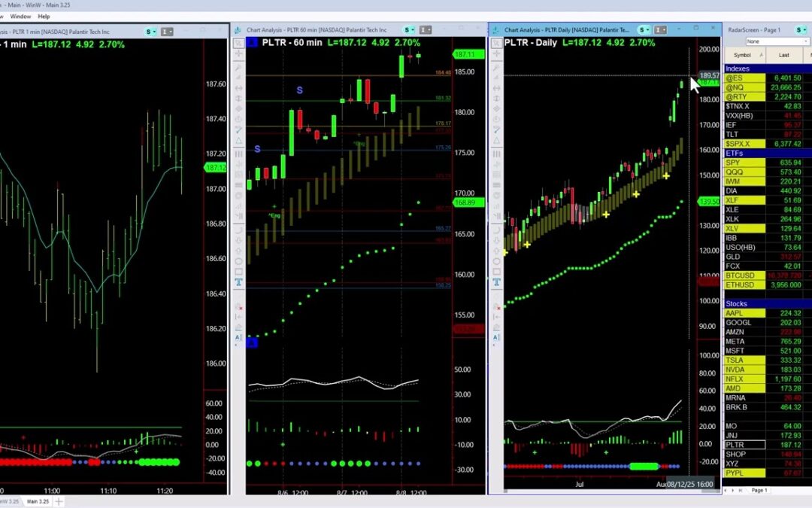Sort by the Symbol column header
This screenshot has width=812, height=508.
click(744, 55)
